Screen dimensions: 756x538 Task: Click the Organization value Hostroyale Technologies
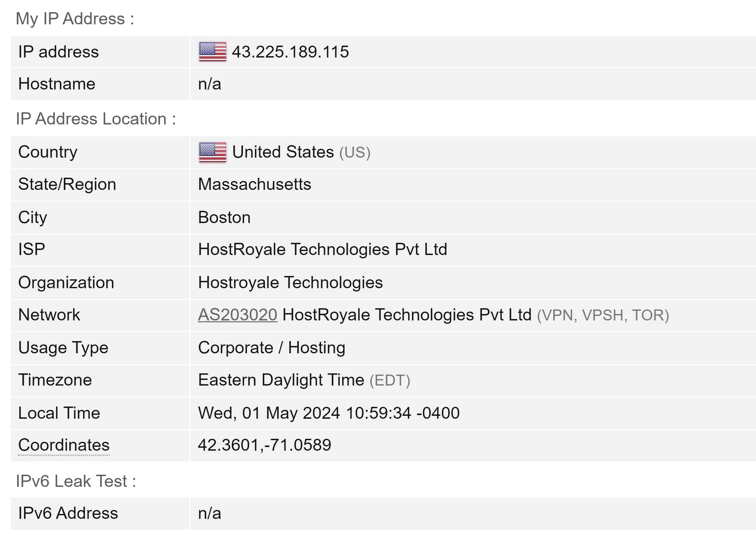[290, 283]
